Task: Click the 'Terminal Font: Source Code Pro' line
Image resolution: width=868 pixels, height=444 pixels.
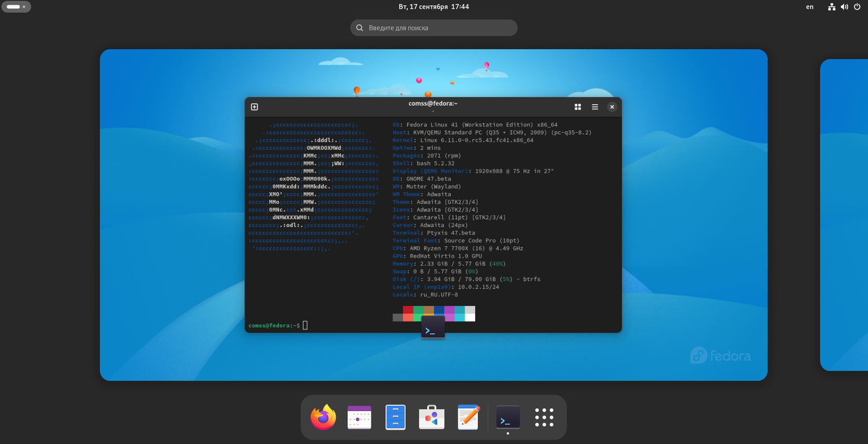Action: coord(456,240)
